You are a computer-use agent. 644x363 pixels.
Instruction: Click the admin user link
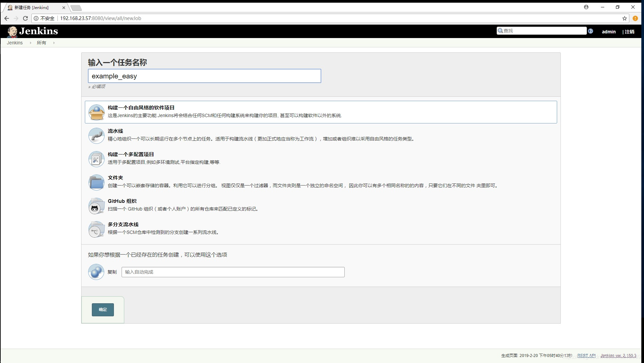pos(609,32)
